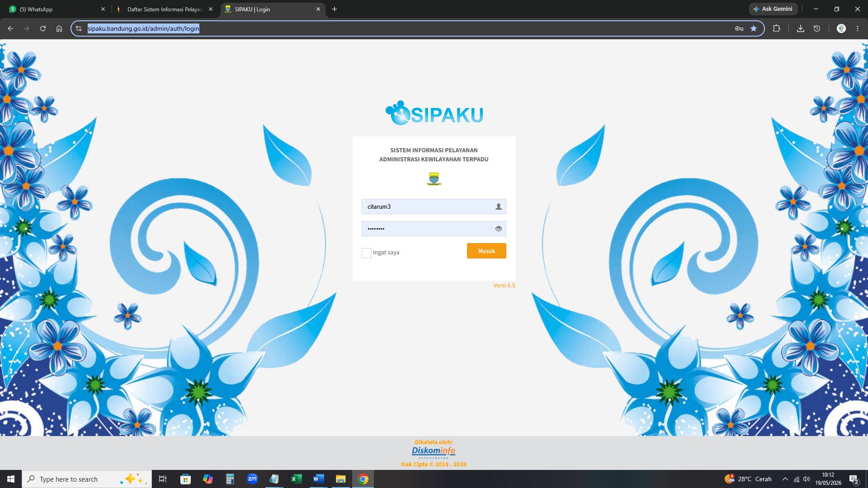The width and height of the screenshot is (868, 488).
Task: Click the Dikelola oleh: label
Action: click(434, 442)
